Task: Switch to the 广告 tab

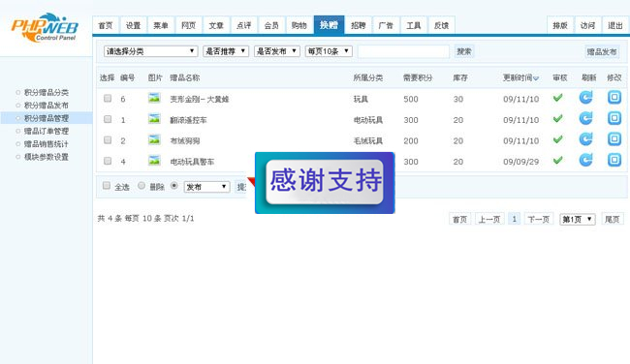Action: click(386, 25)
